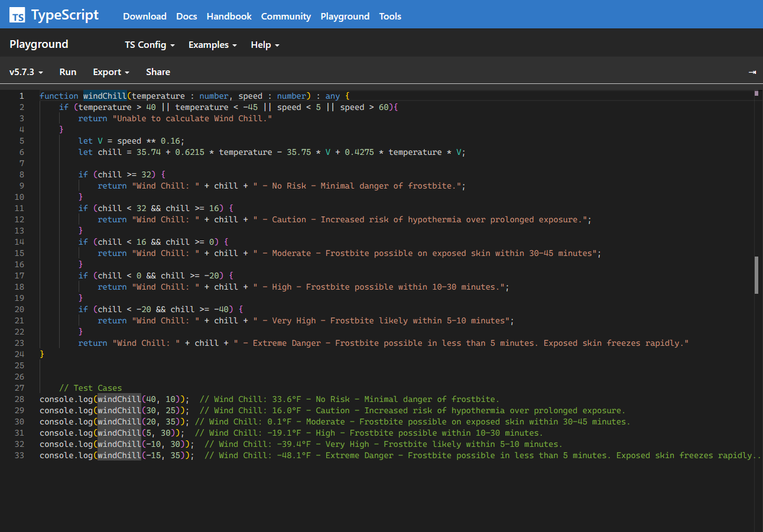Navigate to the Download page
Screen dimensions: 763x532
[x=145, y=16]
